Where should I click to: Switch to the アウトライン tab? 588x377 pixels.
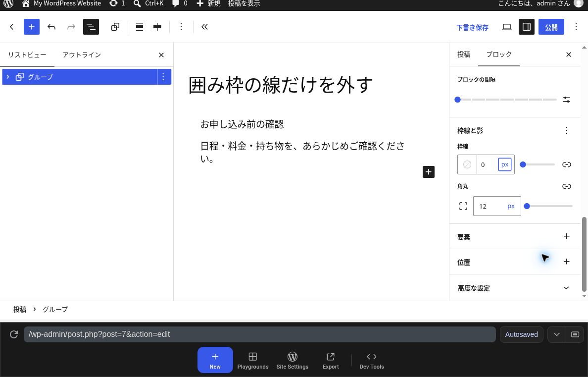point(82,55)
